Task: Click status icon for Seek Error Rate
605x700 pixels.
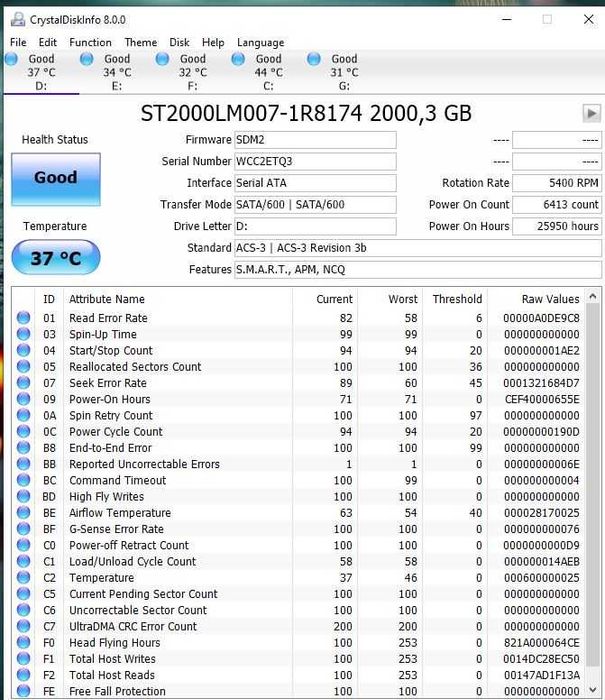Action: [x=23, y=383]
